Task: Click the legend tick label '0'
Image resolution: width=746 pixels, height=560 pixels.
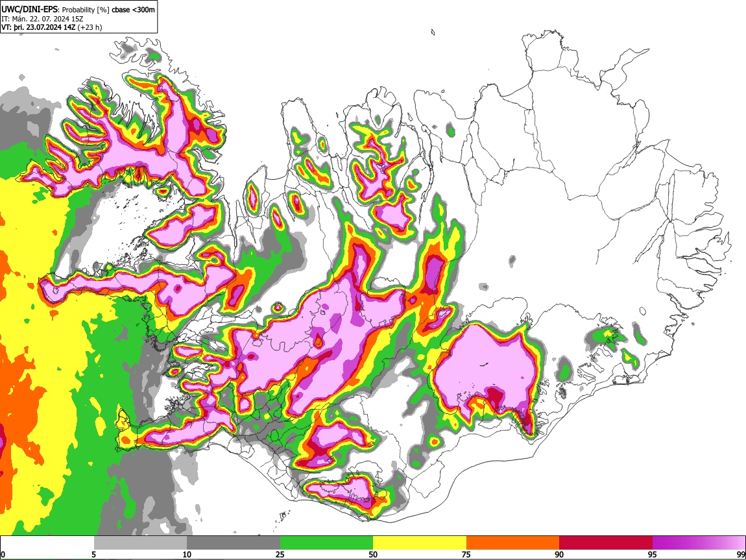Action: click(x=3, y=554)
